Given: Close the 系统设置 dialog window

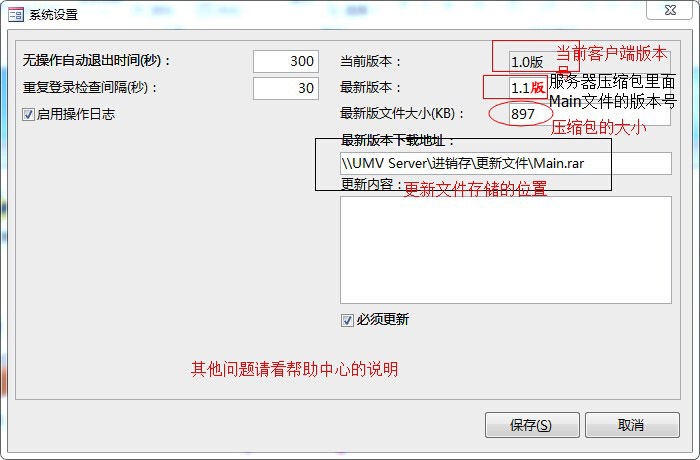Looking at the screenshot, I should point(670,11).
